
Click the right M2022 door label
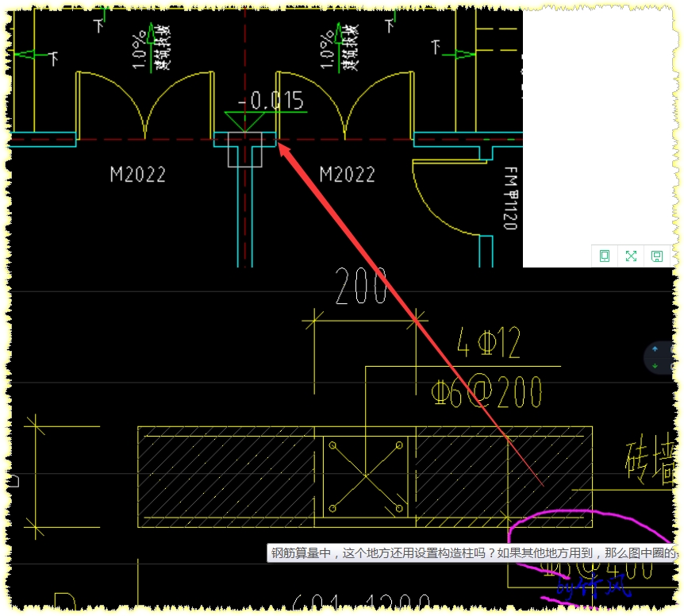[348, 175]
